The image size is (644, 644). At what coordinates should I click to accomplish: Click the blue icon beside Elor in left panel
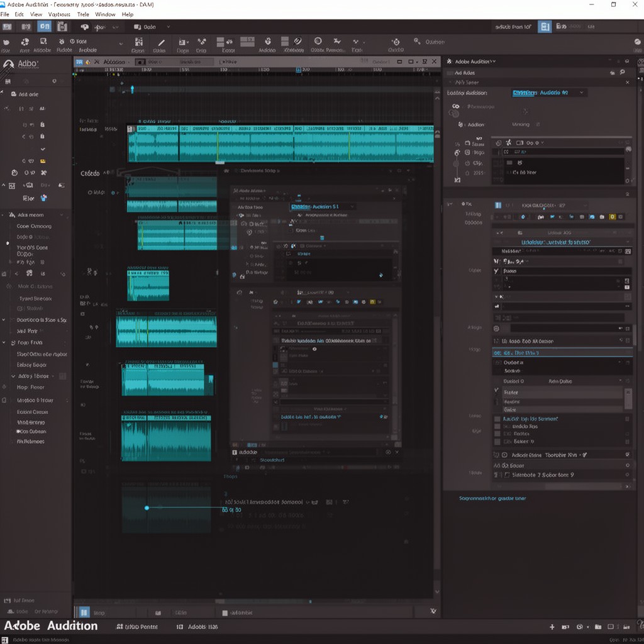(x=44, y=198)
